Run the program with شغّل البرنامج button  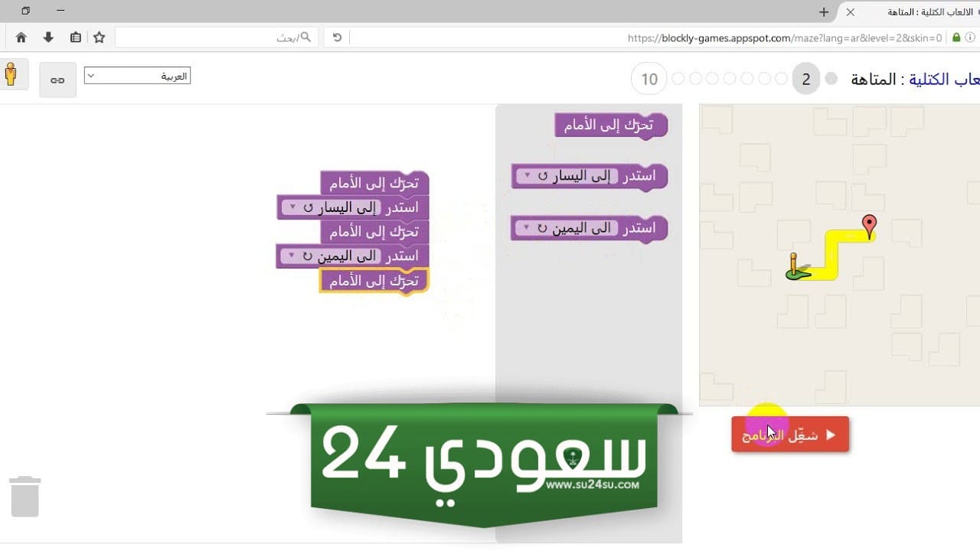[790, 435]
